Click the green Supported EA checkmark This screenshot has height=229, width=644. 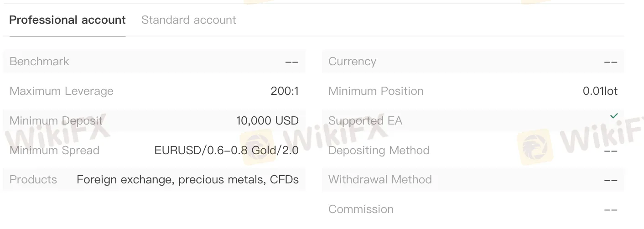(614, 116)
